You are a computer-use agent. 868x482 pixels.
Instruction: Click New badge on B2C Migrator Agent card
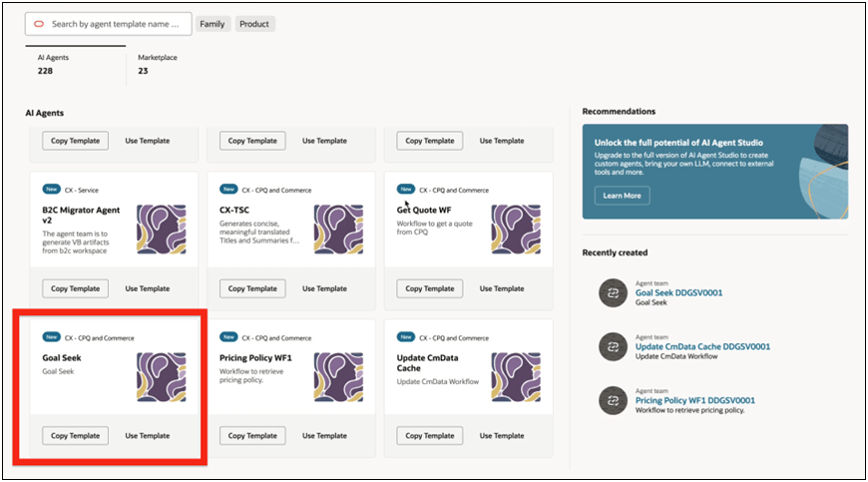tap(52, 190)
